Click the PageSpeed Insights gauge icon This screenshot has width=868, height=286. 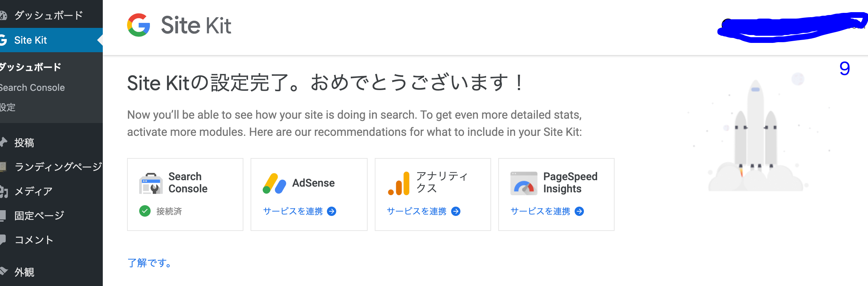(524, 183)
